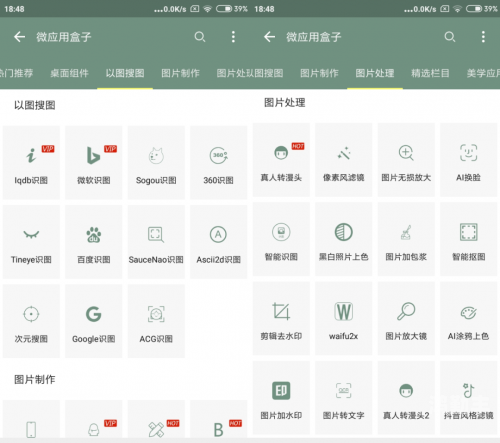Image resolution: width=500 pixels, height=443 pixels.
Task: Select 抖音风格滤镜 filter tool
Action: click(469, 398)
